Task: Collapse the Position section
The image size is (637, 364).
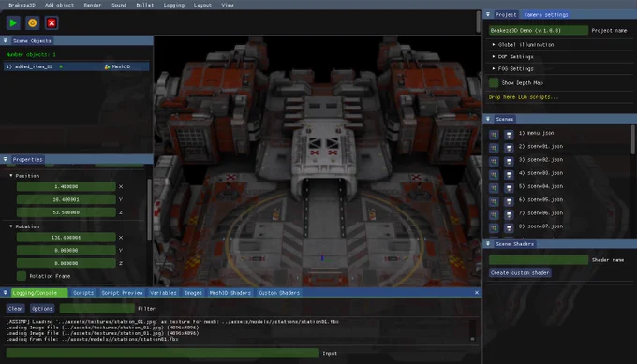Action: click(11, 176)
